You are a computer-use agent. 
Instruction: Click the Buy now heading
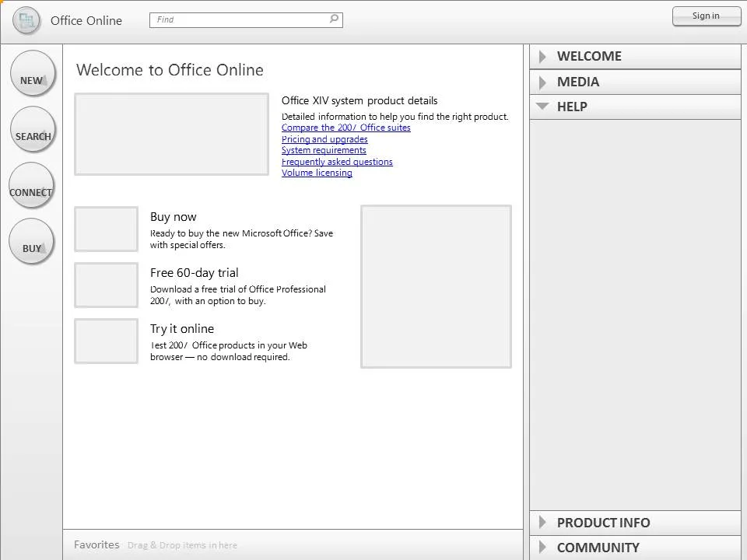173,217
